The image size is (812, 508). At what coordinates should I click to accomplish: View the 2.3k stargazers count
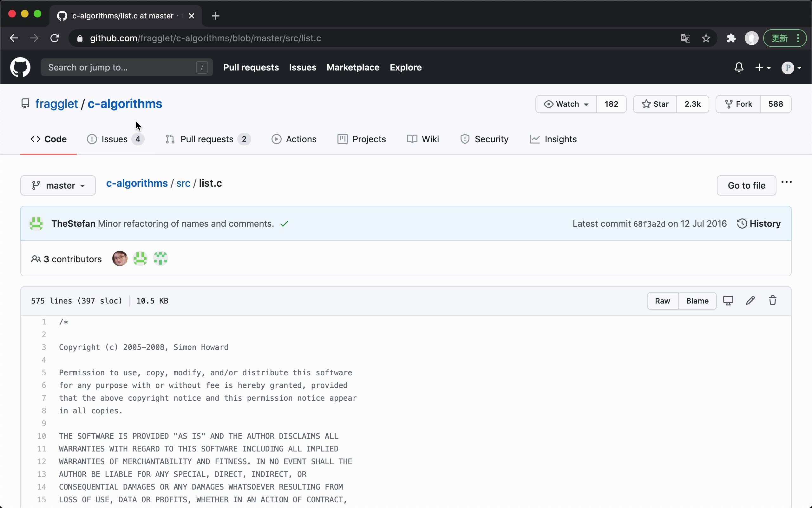pyautogui.click(x=692, y=104)
